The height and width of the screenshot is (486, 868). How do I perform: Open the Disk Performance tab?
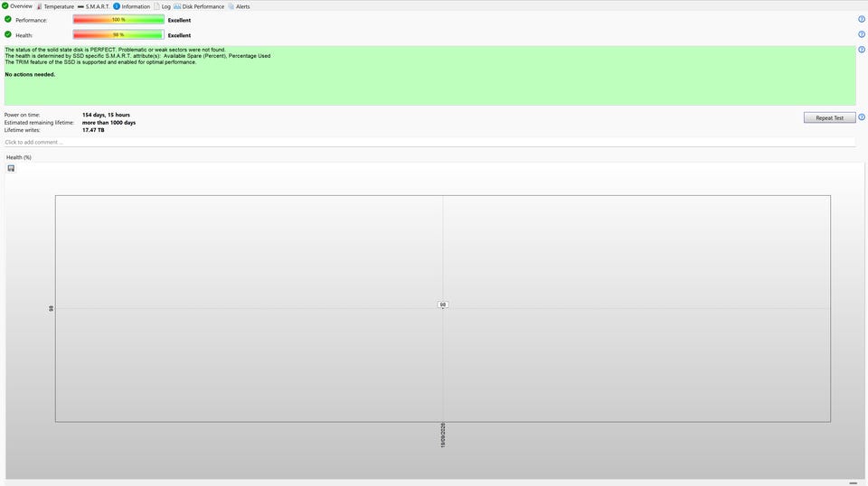pos(199,6)
